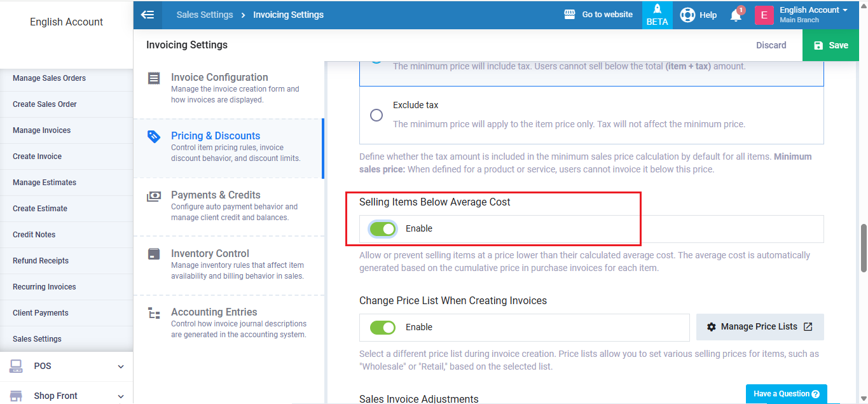
Task: Click the back arrow collapse menu icon
Action: pos(148,15)
